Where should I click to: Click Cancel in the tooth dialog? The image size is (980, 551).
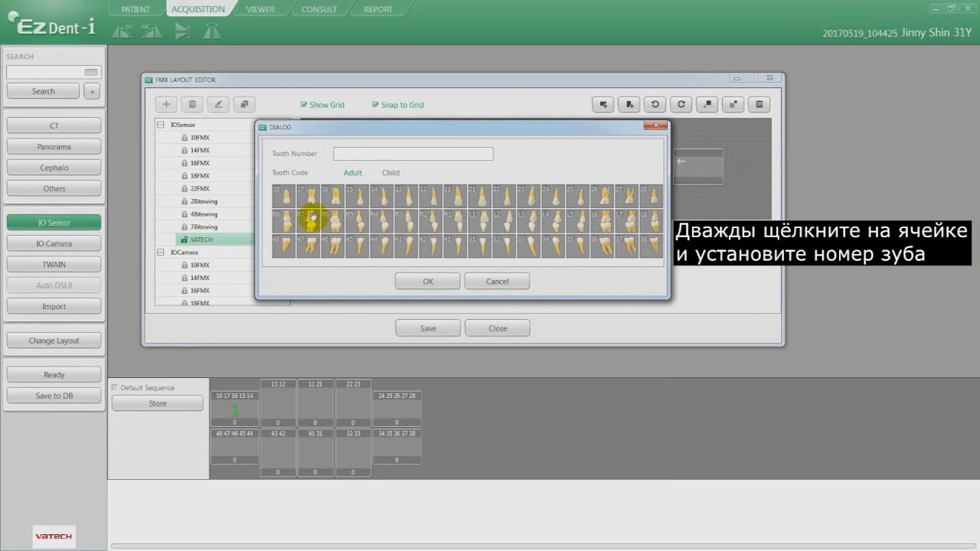497,282
